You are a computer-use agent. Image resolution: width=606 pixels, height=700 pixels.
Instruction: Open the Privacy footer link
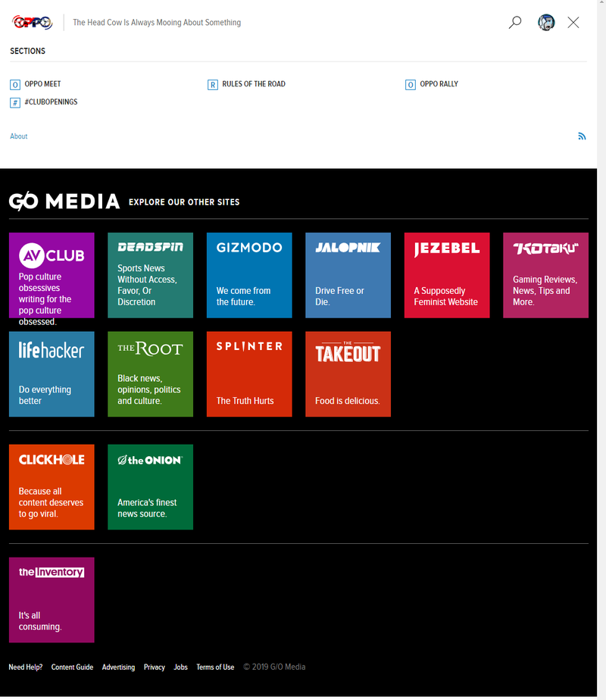(x=155, y=667)
